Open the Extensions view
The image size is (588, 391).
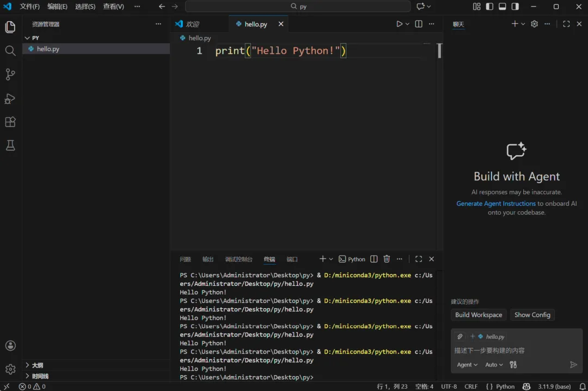[x=10, y=122]
